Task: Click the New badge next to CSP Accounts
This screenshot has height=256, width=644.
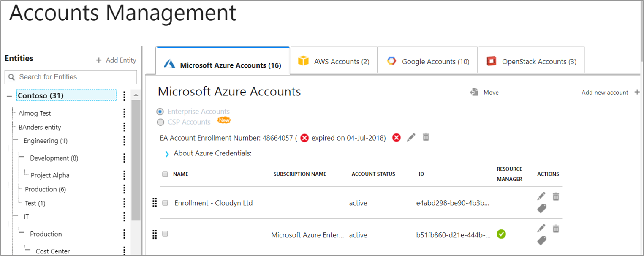Action: pyautogui.click(x=224, y=120)
